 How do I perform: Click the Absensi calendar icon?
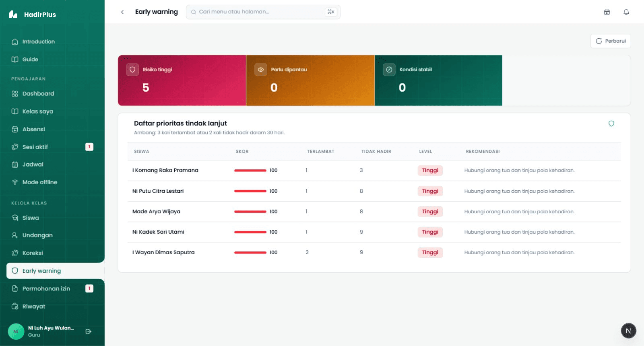[x=15, y=129]
